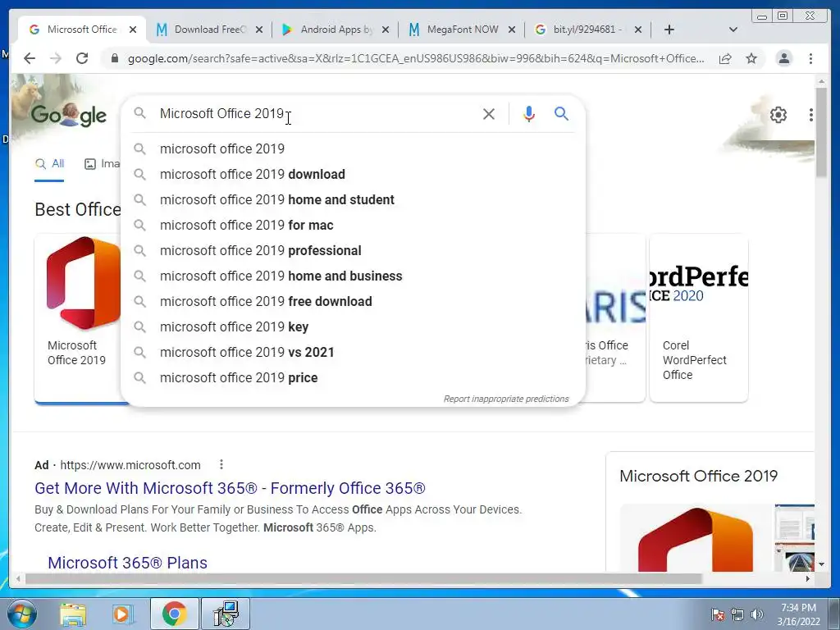Choose suggestion "microsoft office 2019"

coord(353,149)
